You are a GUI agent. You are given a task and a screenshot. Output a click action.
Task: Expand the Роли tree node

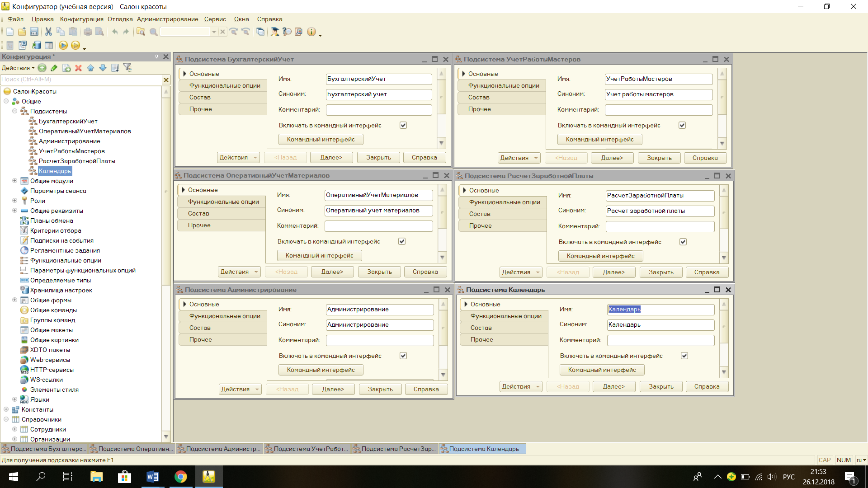click(x=14, y=200)
